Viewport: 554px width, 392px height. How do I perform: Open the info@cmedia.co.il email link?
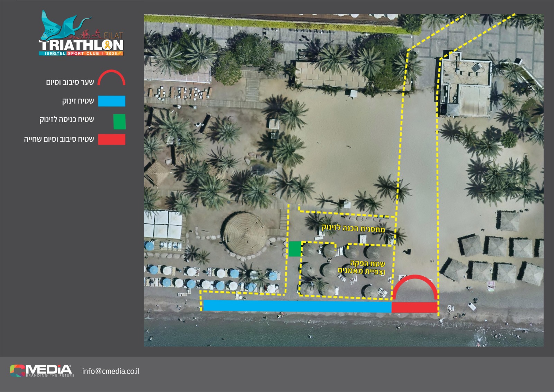point(110,371)
